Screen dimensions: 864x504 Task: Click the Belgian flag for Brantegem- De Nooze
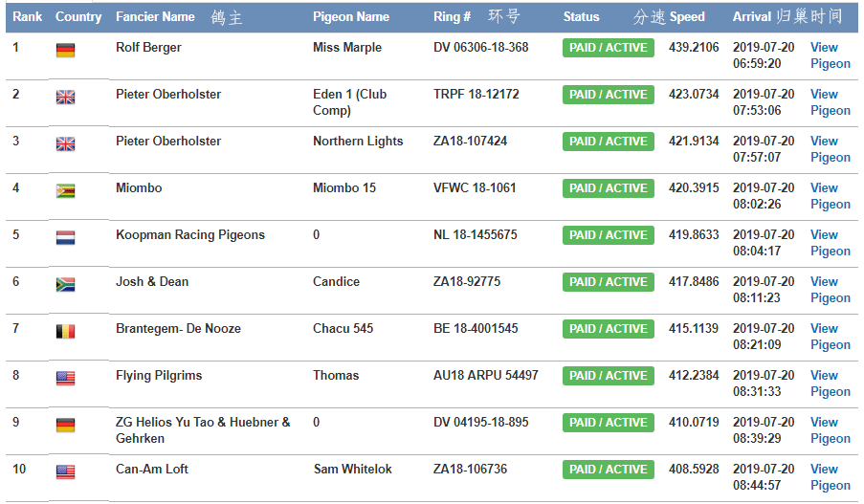click(x=65, y=331)
